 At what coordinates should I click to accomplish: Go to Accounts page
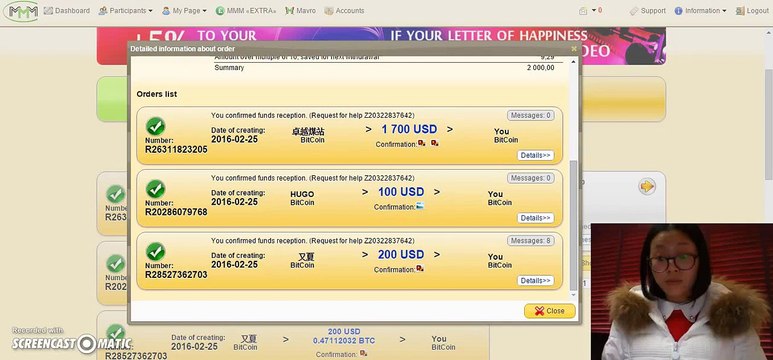click(x=344, y=10)
